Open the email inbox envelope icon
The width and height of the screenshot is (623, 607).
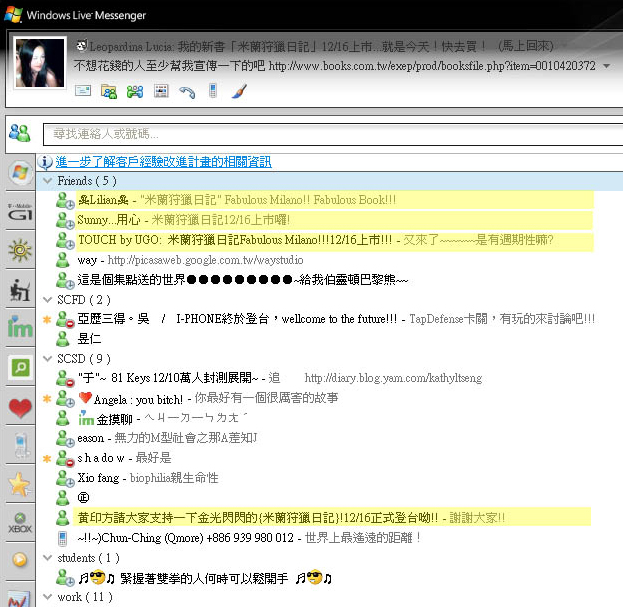(83, 91)
